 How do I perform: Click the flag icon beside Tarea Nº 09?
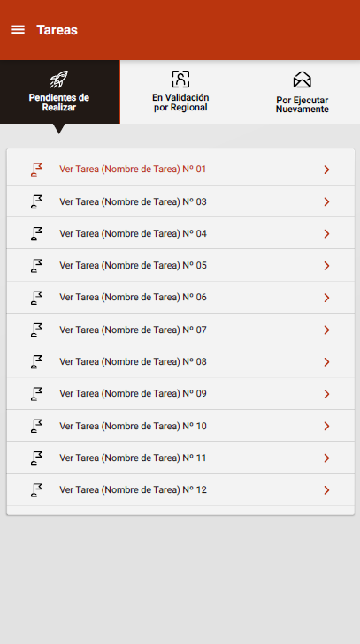(36, 393)
